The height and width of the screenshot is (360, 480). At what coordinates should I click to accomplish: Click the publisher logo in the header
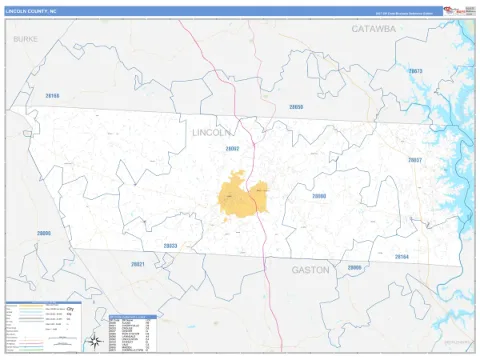(x=459, y=11)
